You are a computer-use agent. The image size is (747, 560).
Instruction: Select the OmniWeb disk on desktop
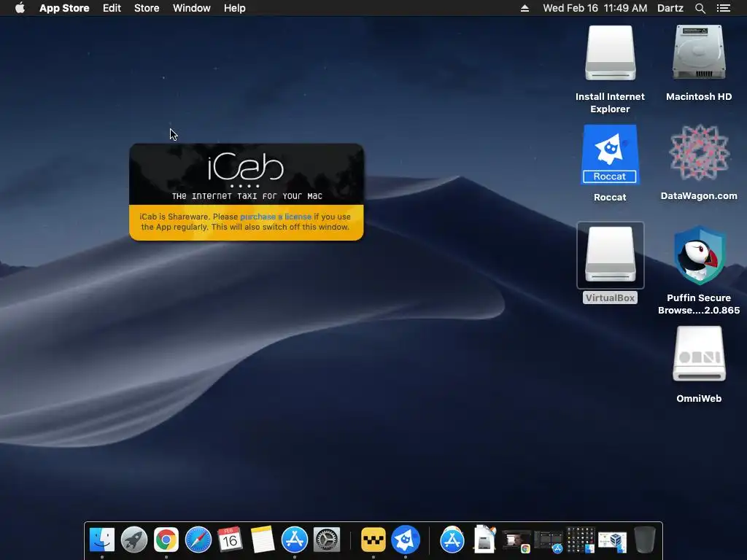tap(699, 354)
